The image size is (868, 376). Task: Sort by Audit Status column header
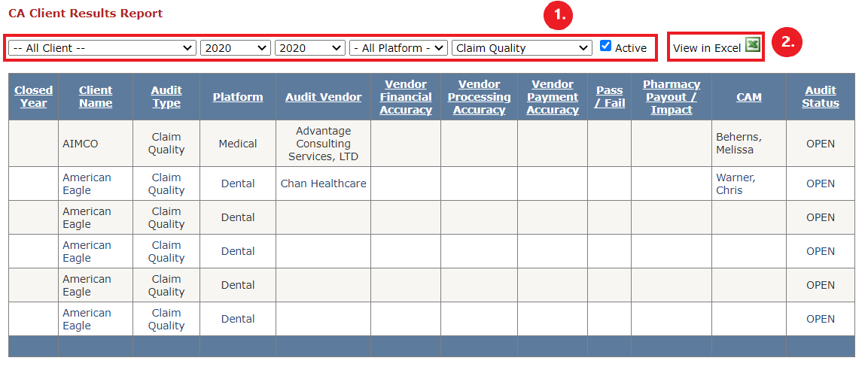(x=821, y=97)
